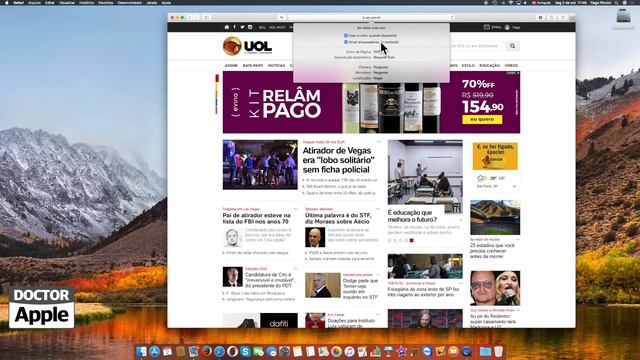Open Spotlight search in the menu bar
Viewport: 640px width, 360px height.
616,2
